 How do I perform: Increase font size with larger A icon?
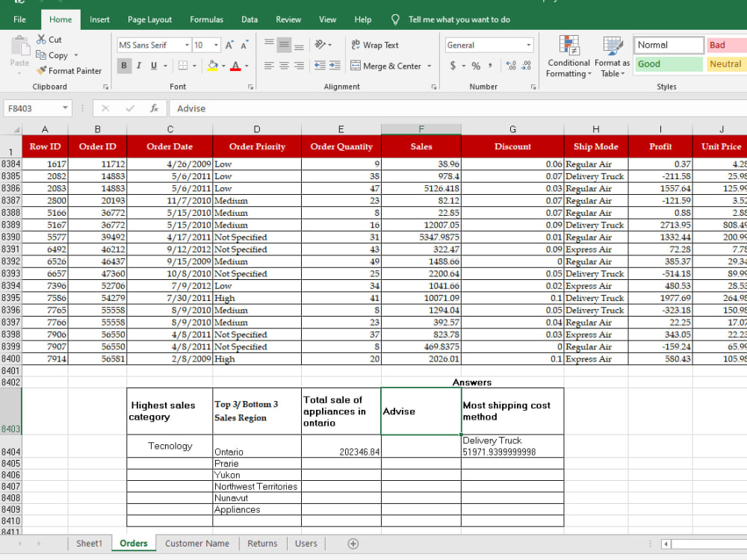(229, 46)
